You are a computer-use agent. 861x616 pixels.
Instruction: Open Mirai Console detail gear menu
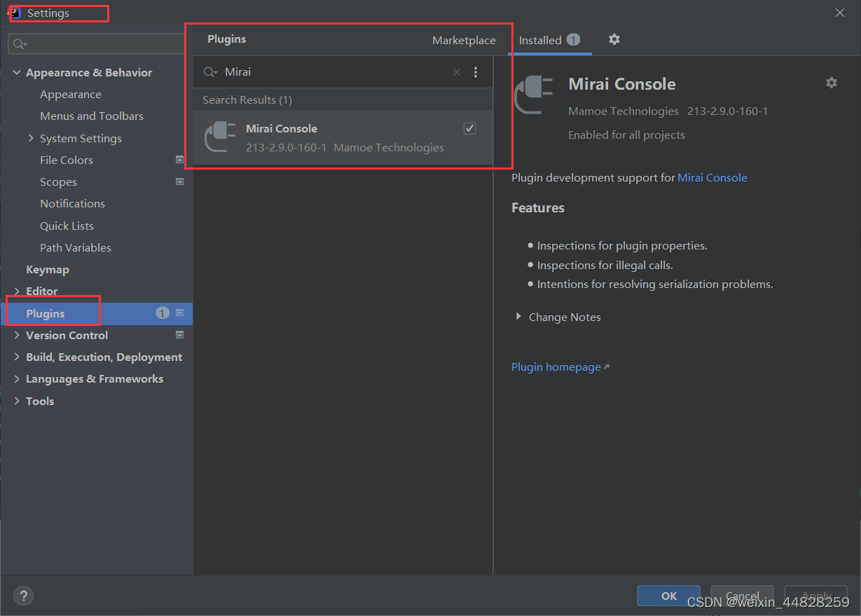832,83
